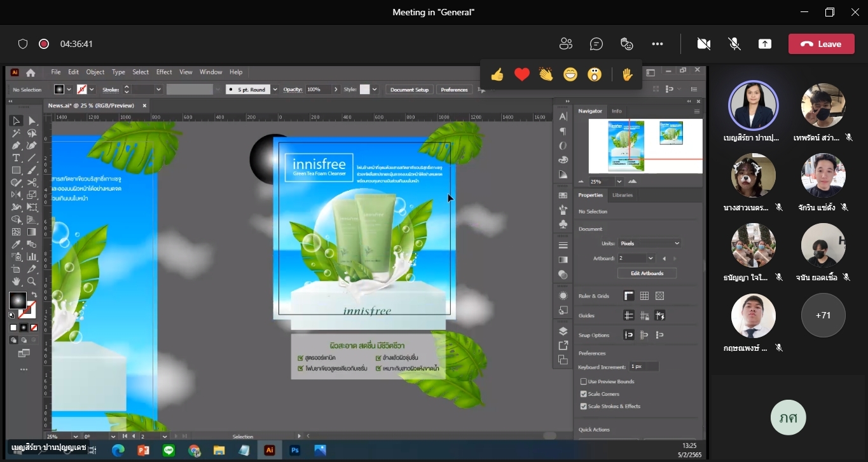
Task: Uncheck Scale Corners checkbox
Action: pyautogui.click(x=584, y=394)
